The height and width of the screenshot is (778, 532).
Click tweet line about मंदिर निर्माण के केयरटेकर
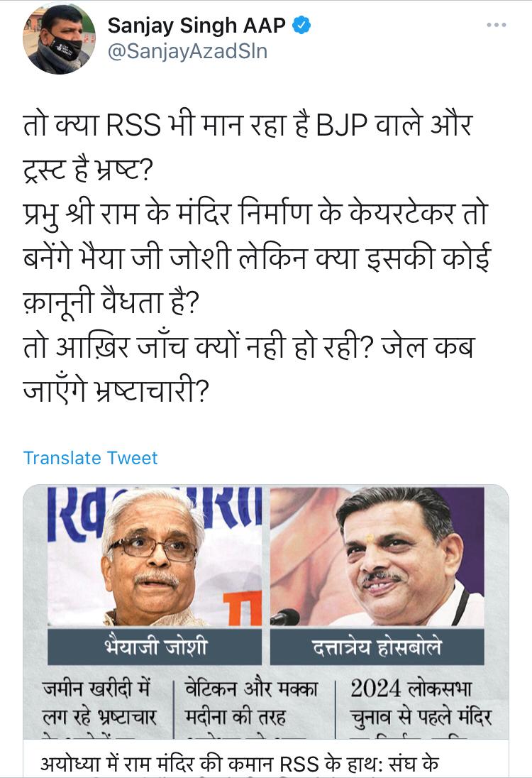tap(255, 214)
